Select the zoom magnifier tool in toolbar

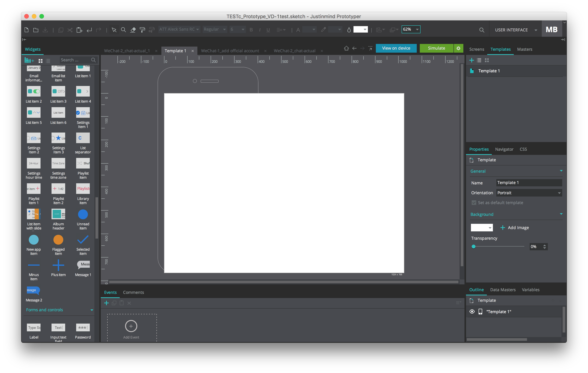(x=124, y=30)
